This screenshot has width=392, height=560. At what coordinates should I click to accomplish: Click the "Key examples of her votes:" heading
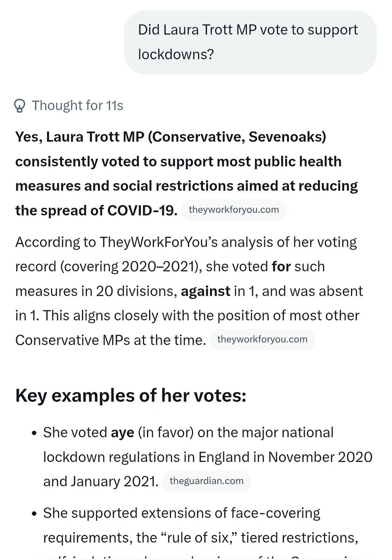point(131,396)
